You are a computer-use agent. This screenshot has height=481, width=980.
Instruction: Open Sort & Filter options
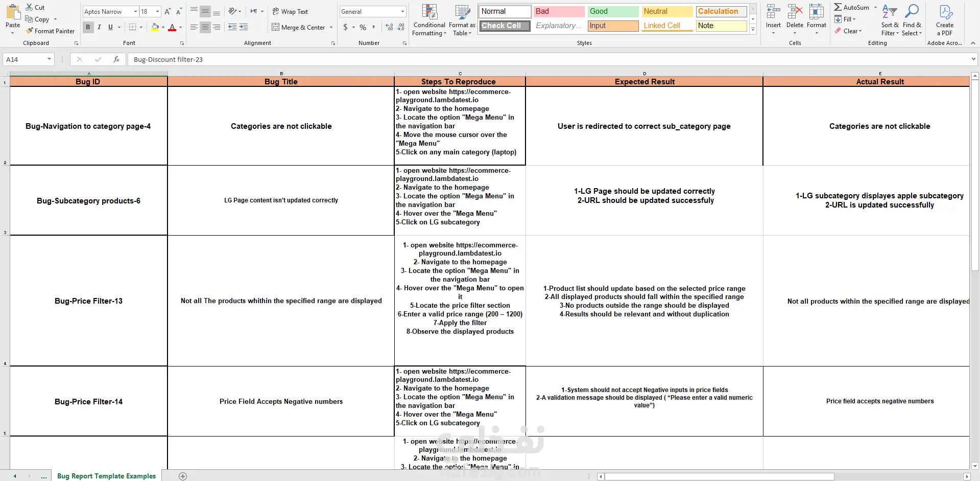(890, 20)
